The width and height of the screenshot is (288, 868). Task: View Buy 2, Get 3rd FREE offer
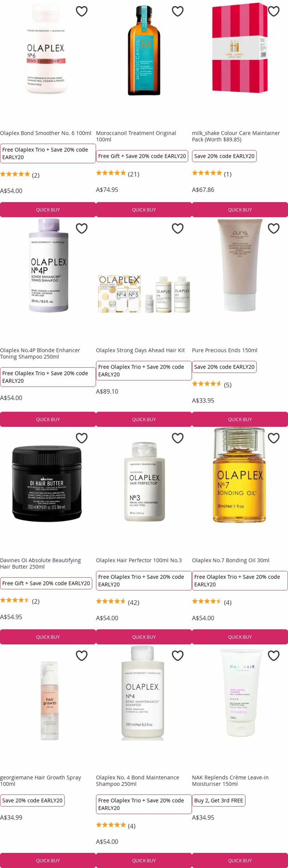click(x=219, y=800)
